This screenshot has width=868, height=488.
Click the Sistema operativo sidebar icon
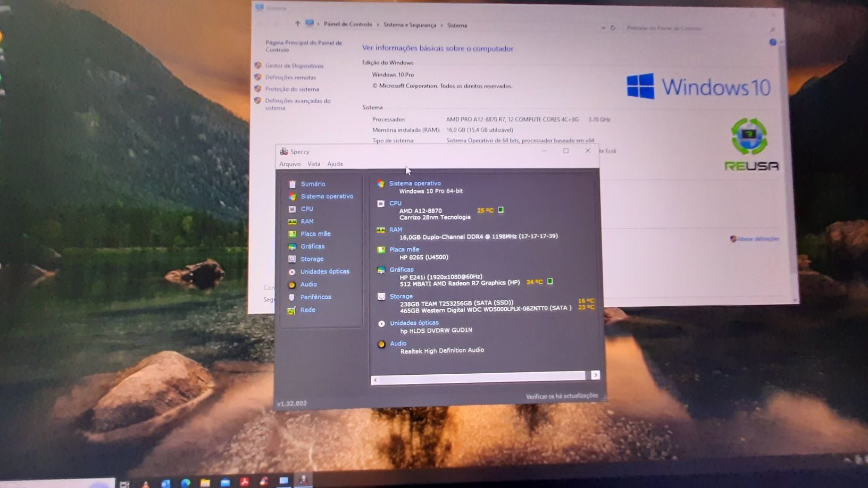(x=292, y=197)
